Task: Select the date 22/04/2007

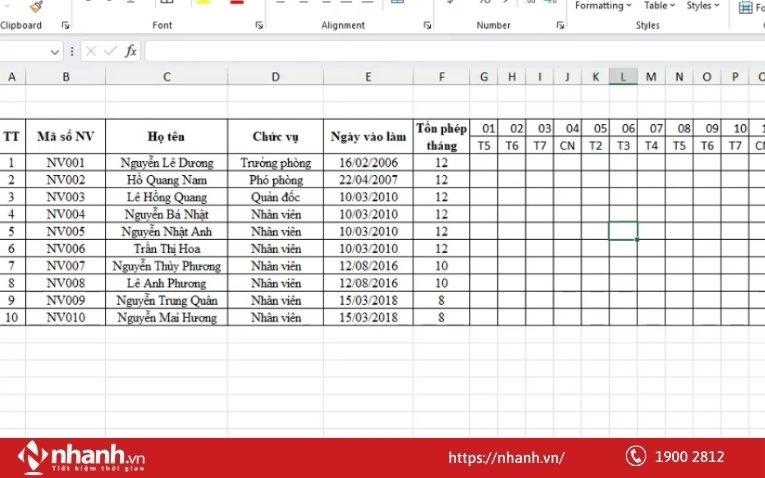Action: (368, 180)
